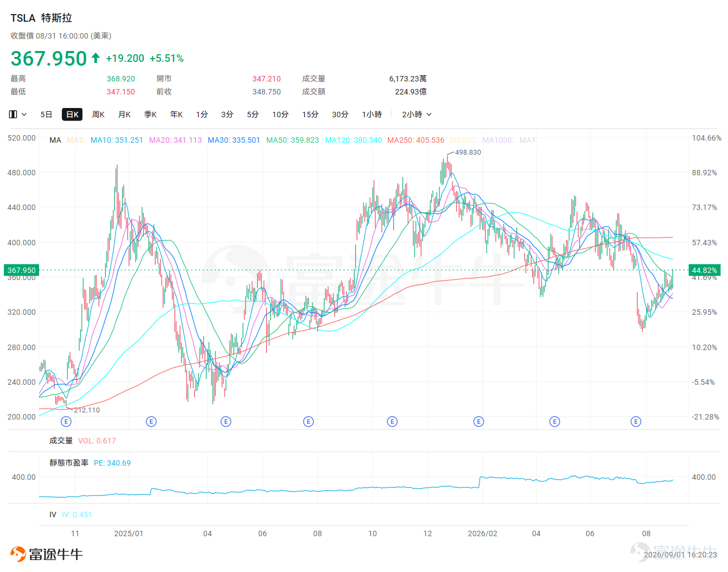This screenshot has height=572, width=728.
Task: Click the 開市 value 347.210
Action: pos(267,79)
